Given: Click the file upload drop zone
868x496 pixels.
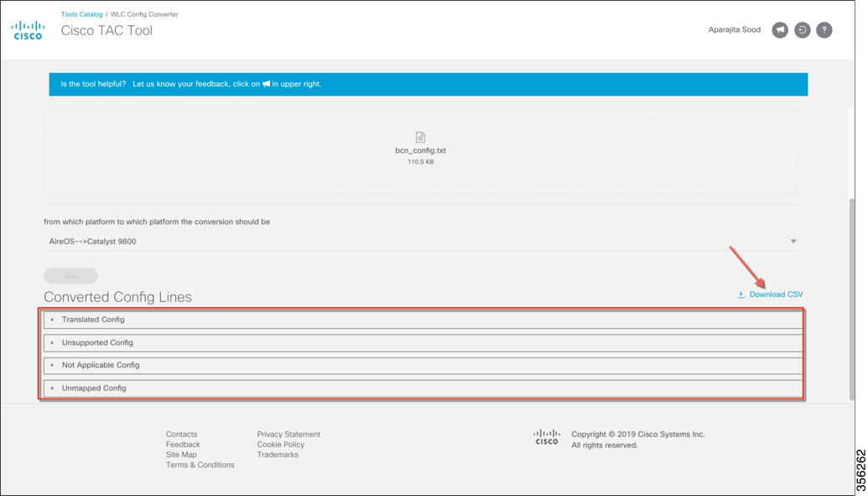Looking at the screenshot, I should [x=420, y=151].
